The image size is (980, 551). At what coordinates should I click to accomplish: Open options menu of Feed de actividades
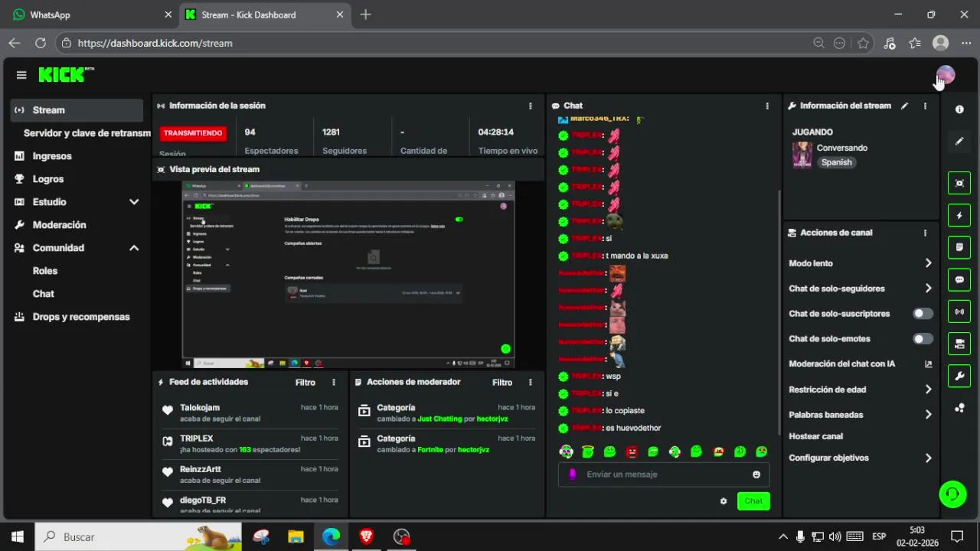click(334, 382)
